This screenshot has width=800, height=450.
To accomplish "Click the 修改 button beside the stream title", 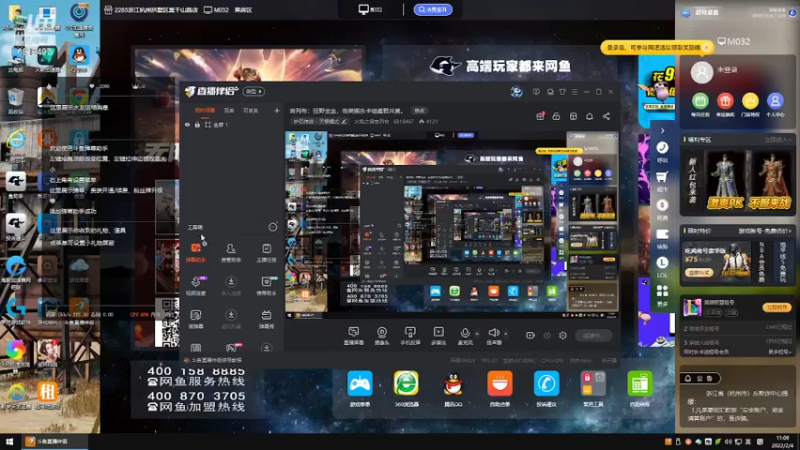I will (x=419, y=111).
